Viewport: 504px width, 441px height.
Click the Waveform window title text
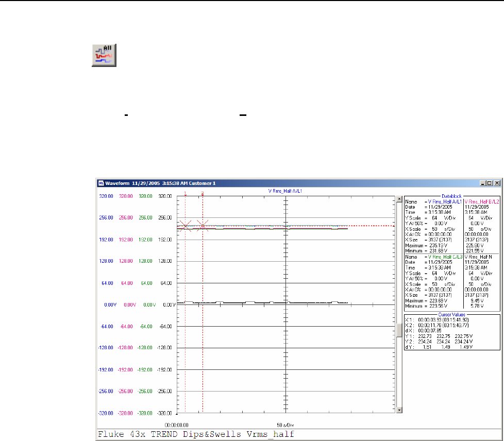(x=160, y=183)
